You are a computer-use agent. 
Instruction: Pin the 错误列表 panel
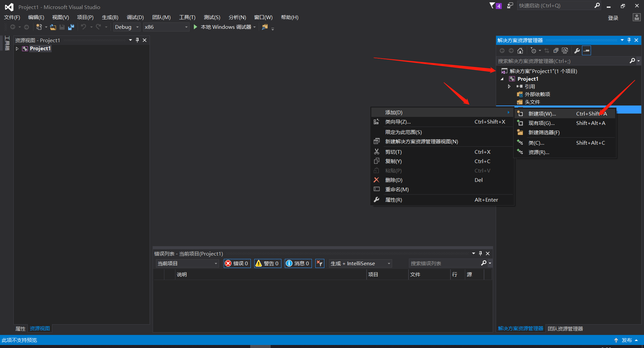tap(480, 254)
